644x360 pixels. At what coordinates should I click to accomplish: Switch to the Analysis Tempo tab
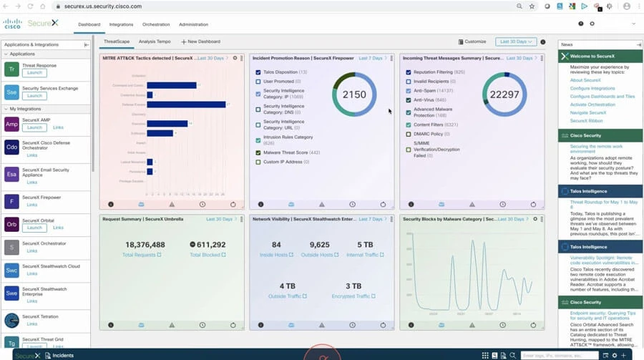click(155, 42)
